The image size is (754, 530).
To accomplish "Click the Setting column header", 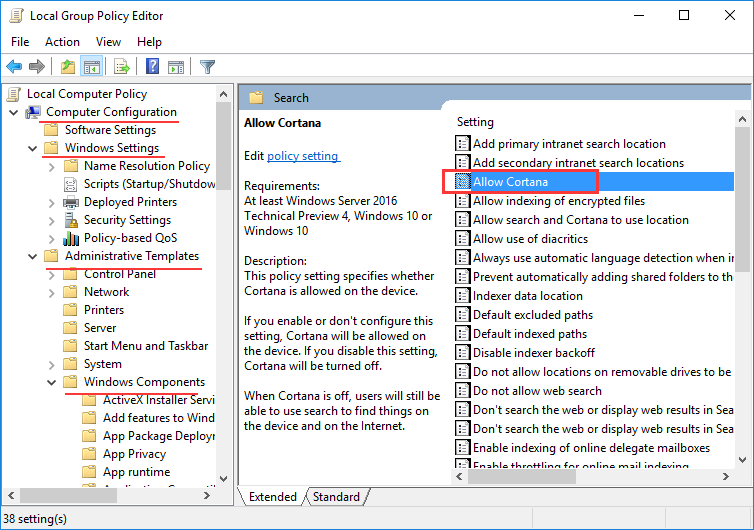I will [x=475, y=122].
